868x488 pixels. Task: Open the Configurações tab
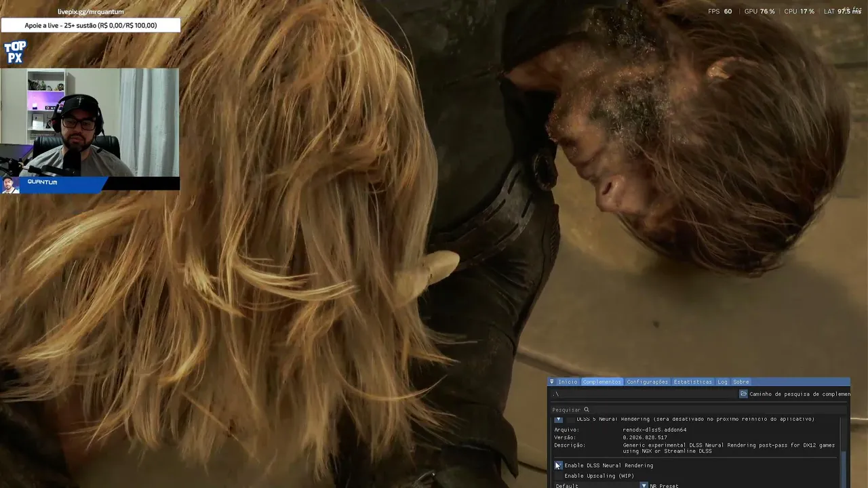point(647,382)
